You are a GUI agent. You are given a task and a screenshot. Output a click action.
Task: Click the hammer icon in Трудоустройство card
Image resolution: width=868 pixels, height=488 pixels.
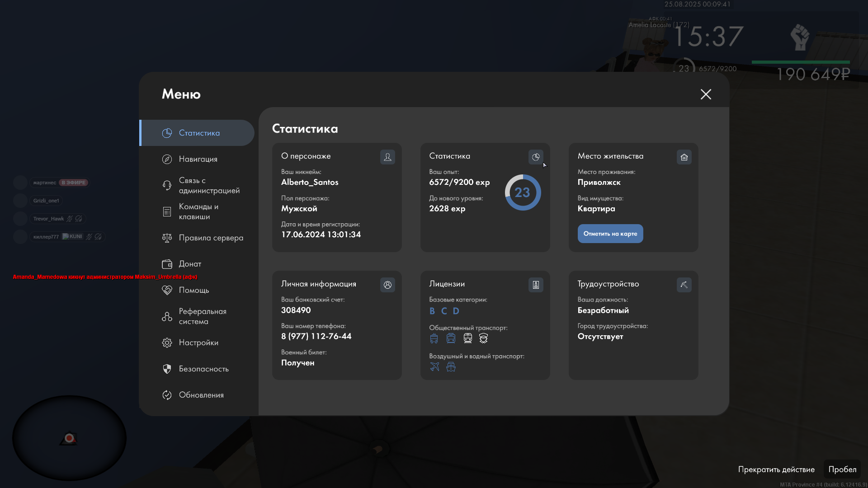tap(684, 285)
